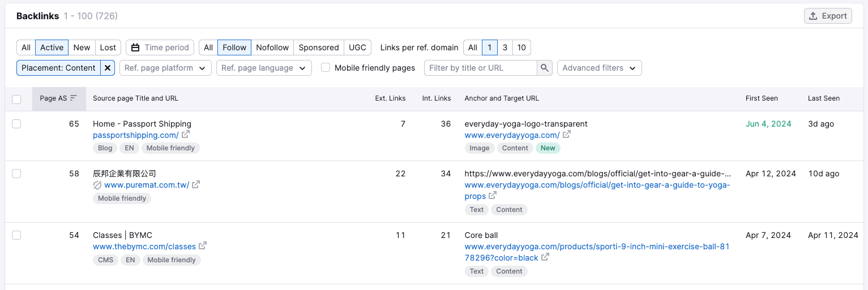Open external link icon next to www.puremat.com.tw/

[196, 184]
